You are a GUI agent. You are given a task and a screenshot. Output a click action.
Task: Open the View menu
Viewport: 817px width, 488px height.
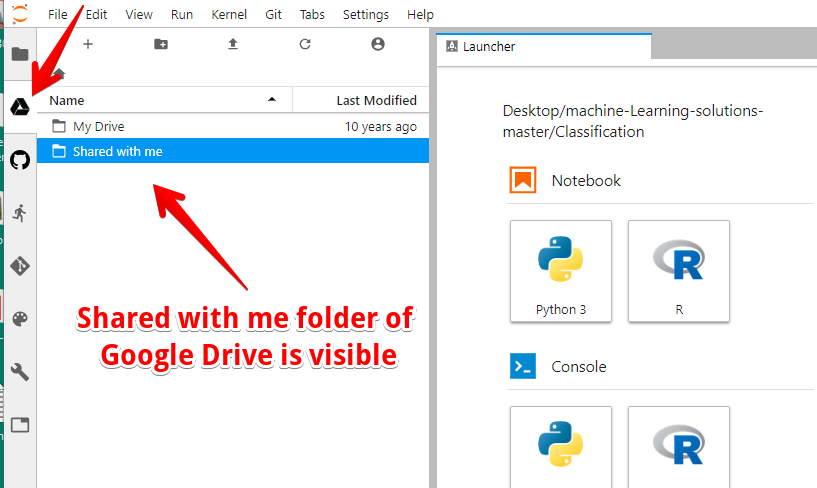tap(139, 15)
